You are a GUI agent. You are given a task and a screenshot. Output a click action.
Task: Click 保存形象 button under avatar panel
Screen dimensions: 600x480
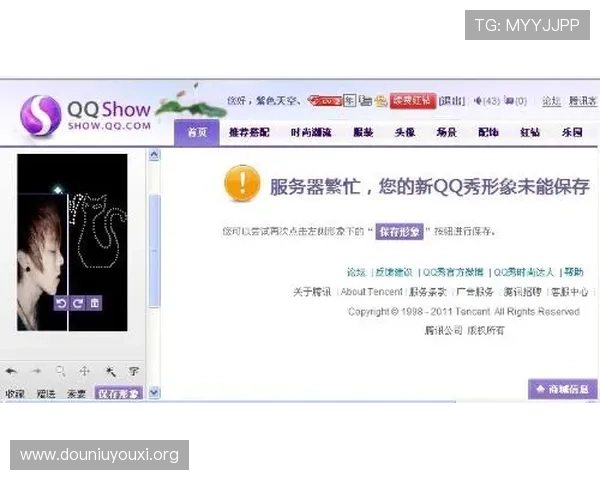point(119,393)
